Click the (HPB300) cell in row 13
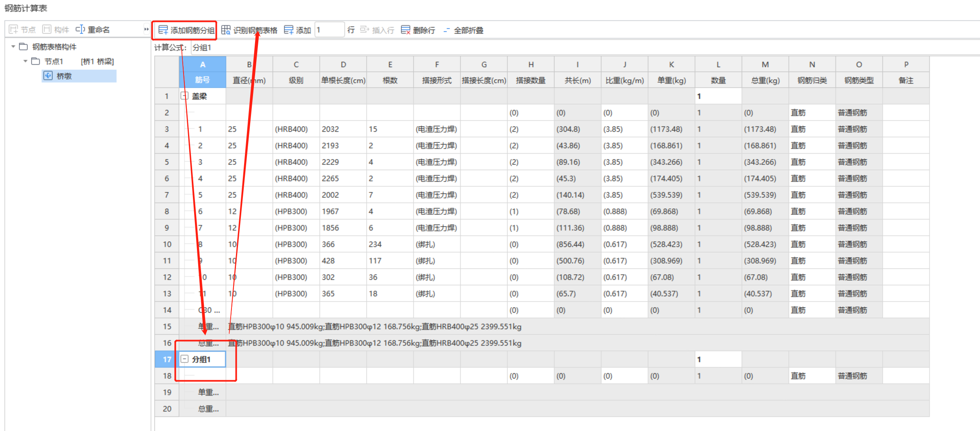The height and width of the screenshot is (431, 980). pyautogui.click(x=296, y=294)
